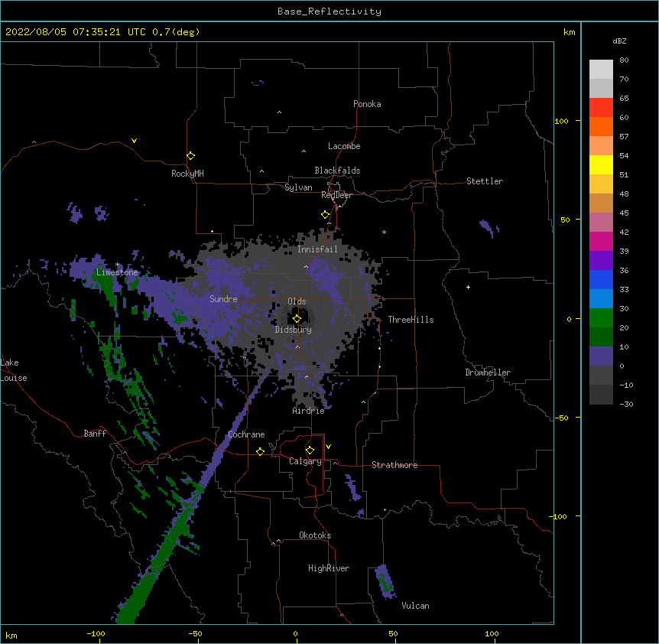Image resolution: width=659 pixels, height=644 pixels.
Task: Click the -50 tick on the right axis
Action: point(561,418)
